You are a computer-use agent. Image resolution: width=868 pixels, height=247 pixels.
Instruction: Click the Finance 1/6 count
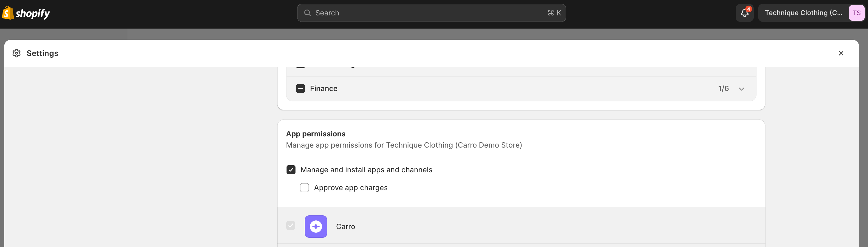[x=723, y=88]
